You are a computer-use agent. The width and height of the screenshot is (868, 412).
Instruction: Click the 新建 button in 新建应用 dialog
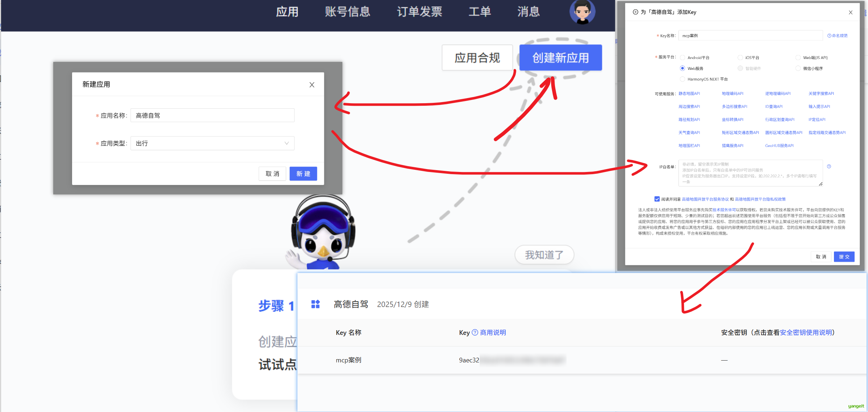click(x=303, y=173)
